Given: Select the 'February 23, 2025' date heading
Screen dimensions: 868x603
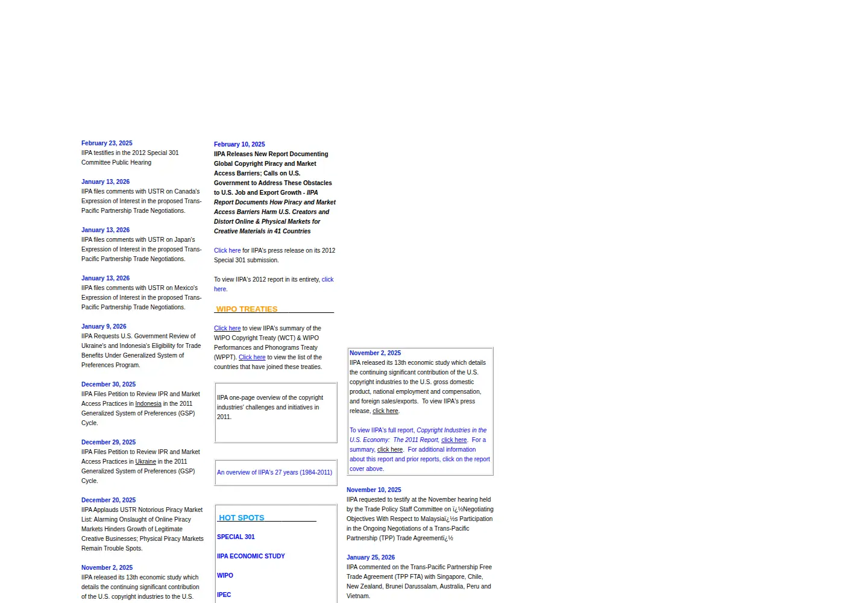Looking at the screenshot, I should pos(107,143).
